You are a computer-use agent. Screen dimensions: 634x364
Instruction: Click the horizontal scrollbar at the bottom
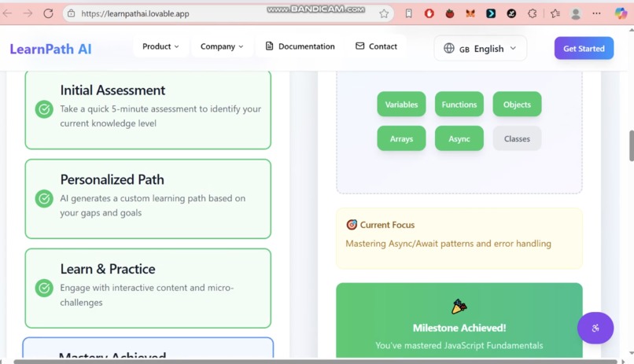[x=315, y=362]
